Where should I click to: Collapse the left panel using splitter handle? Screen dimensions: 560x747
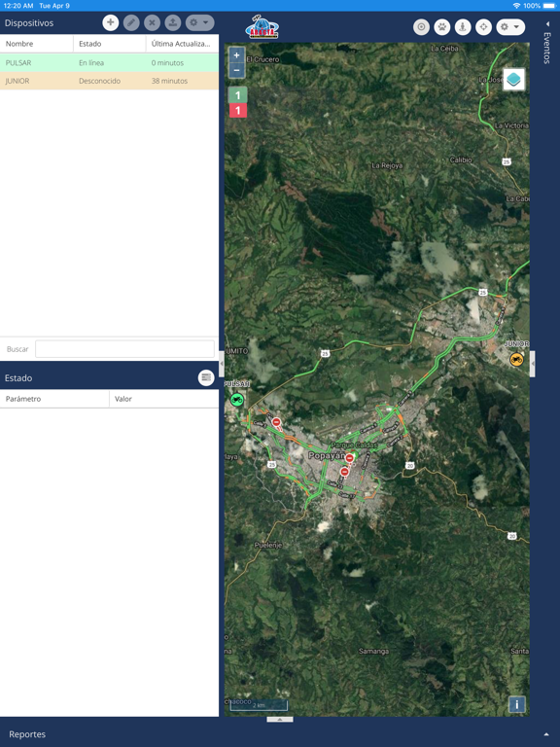222,364
